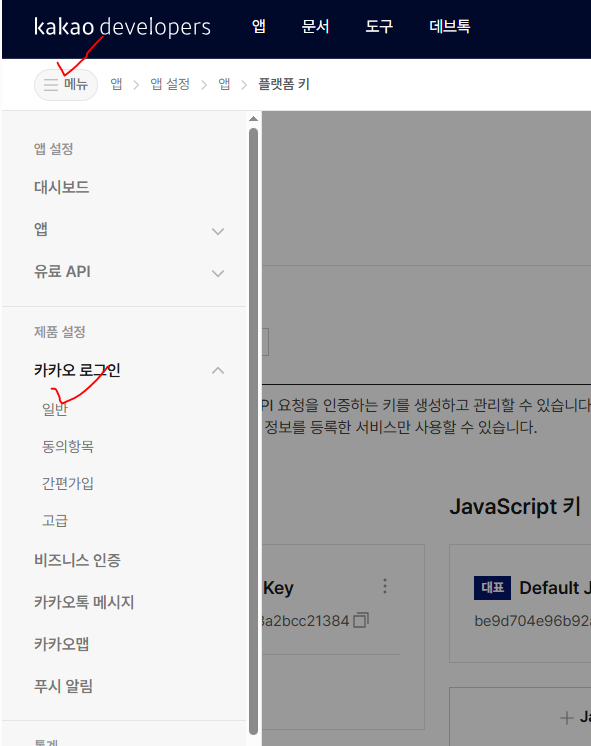591x746 pixels.
Task: Open the 문서 top navigation menu
Action: (315, 26)
